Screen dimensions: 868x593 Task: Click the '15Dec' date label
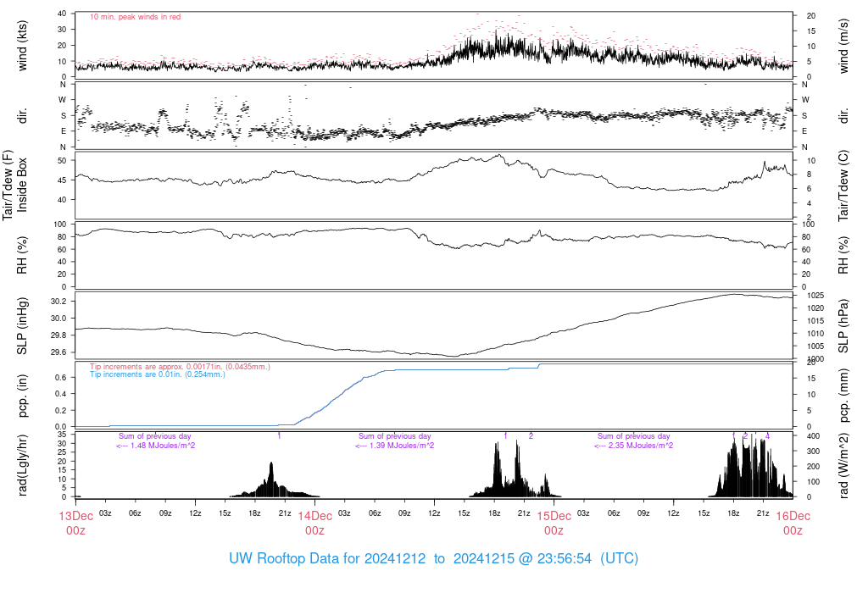coord(554,516)
